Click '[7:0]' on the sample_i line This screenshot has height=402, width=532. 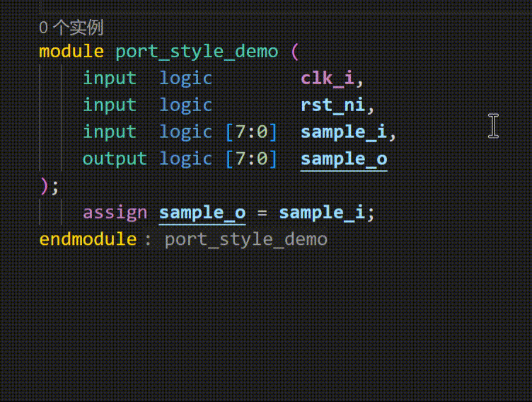(x=251, y=132)
